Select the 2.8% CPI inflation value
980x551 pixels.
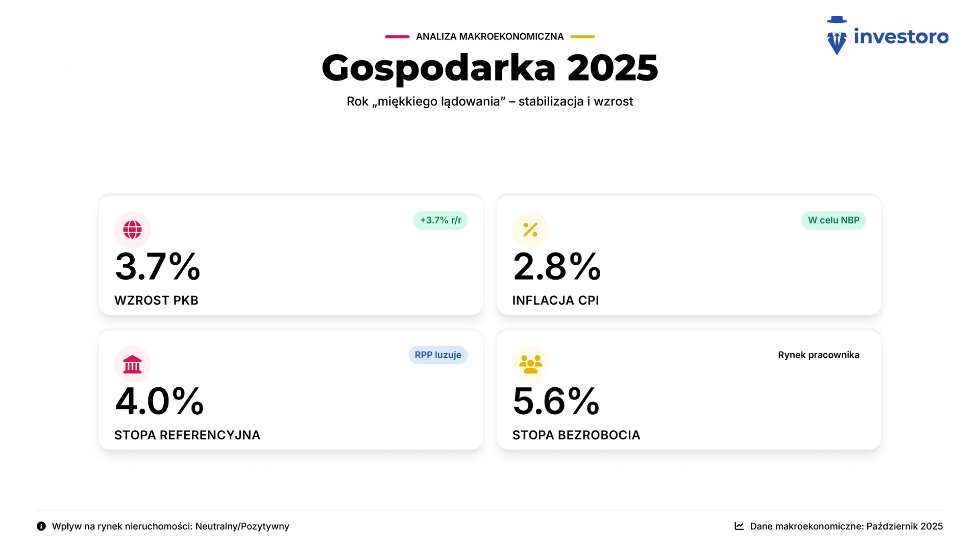coord(557,266)
